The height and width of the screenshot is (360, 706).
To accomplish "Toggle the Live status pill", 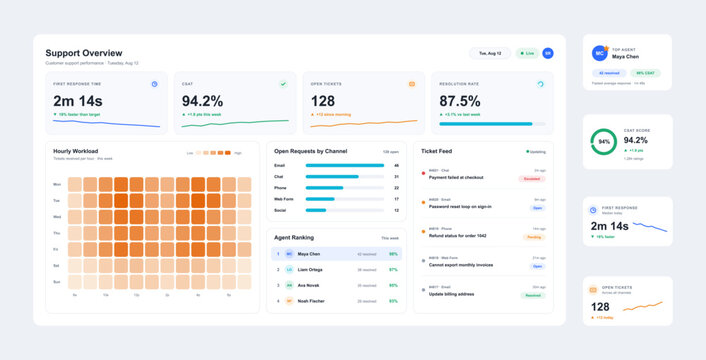I will tap(527, 53).
